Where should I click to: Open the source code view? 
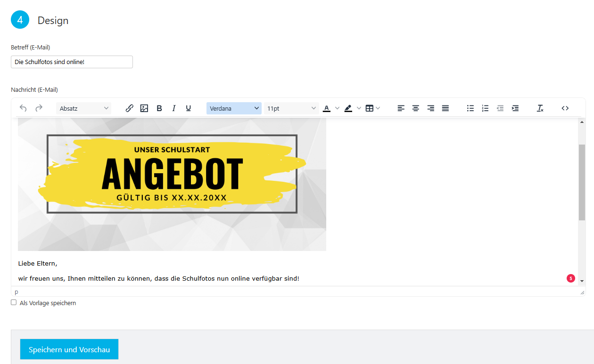tap(565, 108)
